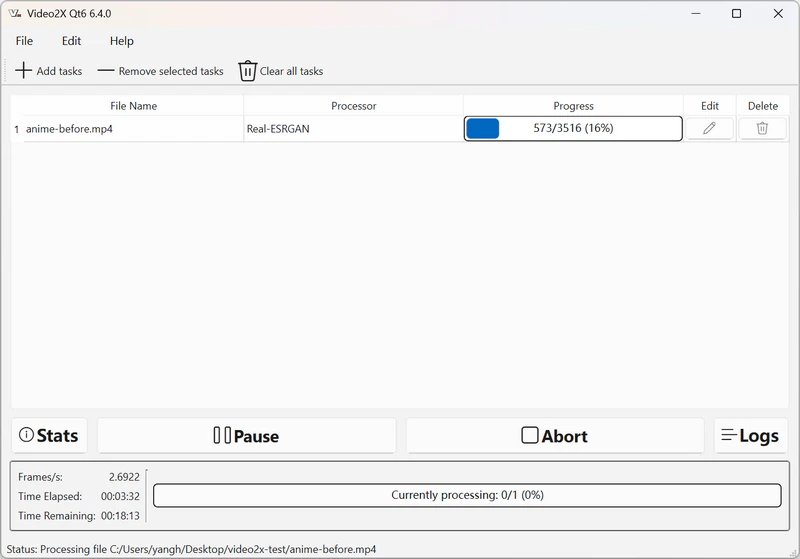The height and width of the screenshot is (559, 800).
Task: Click the Progress column header
Action: click(x=573, y=106)
